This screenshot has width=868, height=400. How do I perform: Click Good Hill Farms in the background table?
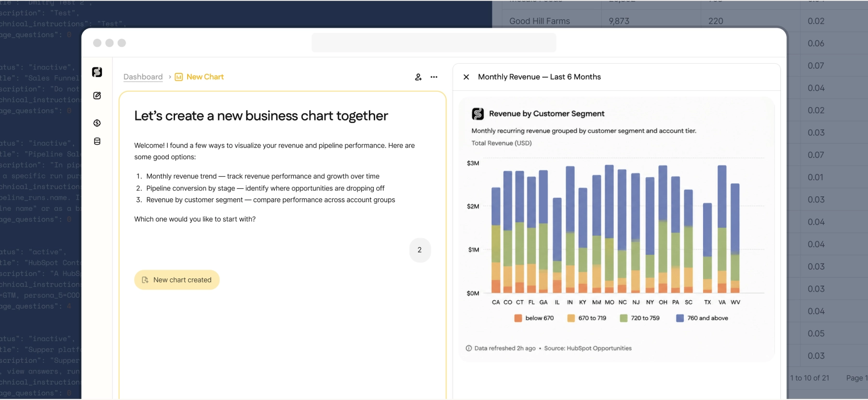(x=540, y=21)
